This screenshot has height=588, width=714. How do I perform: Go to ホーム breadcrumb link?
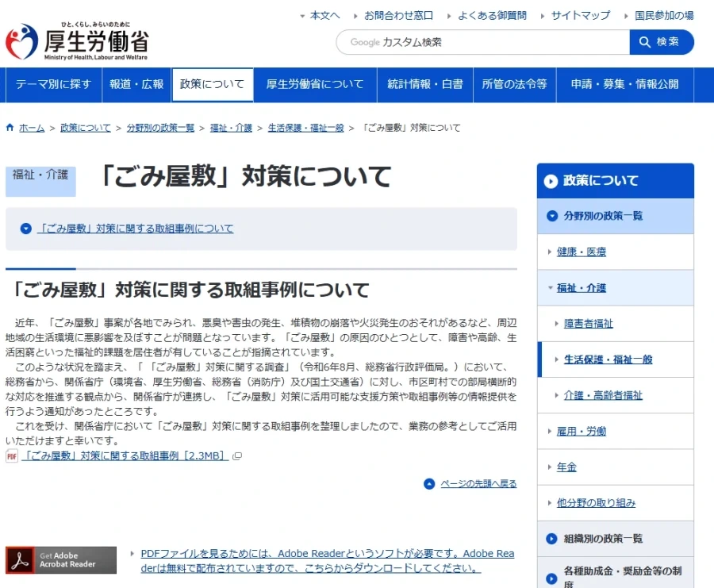point(32,128)
